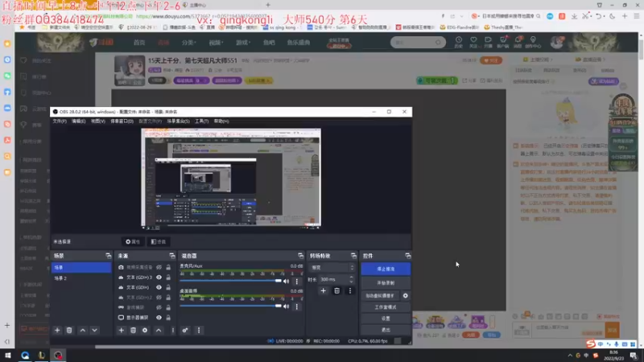Open the 文件(F) menu in OBS
Image resolution: width=644 pixels, height=362 pixels.
(60, 121)
